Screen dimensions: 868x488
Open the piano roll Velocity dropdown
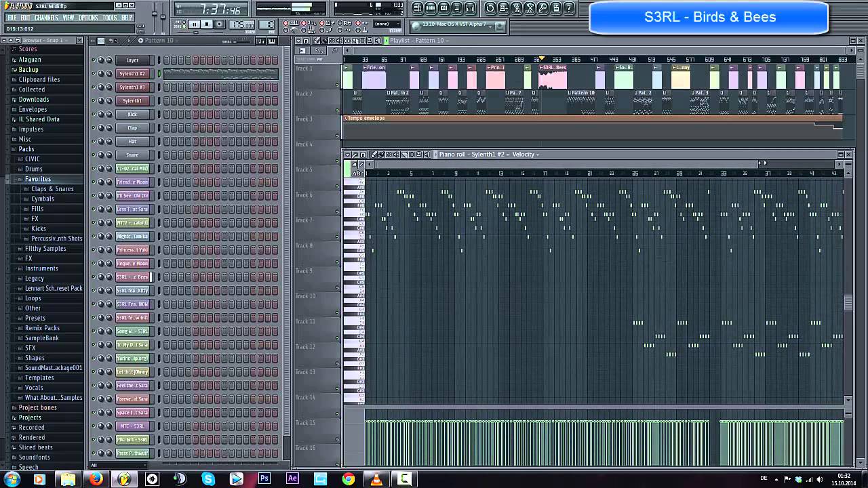tap(526, 155)
